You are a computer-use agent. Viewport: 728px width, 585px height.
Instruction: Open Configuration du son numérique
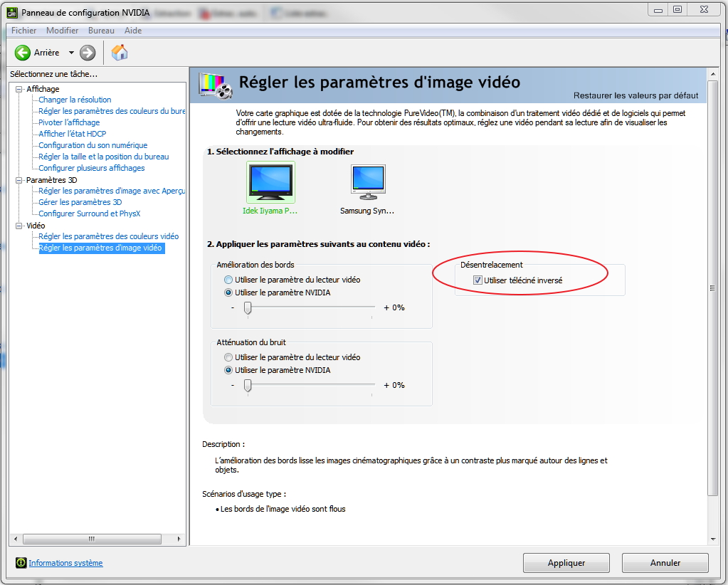tap(93, 145)
